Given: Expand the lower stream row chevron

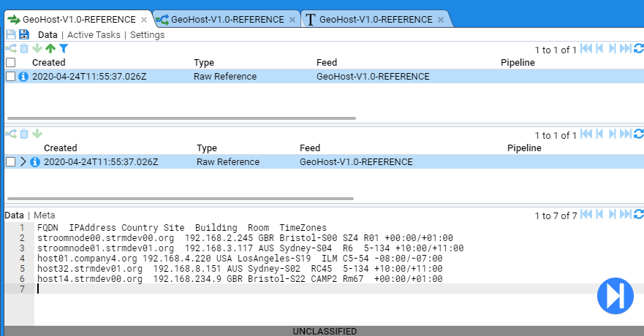Looking at the screenshot, I should coord(23,162).
